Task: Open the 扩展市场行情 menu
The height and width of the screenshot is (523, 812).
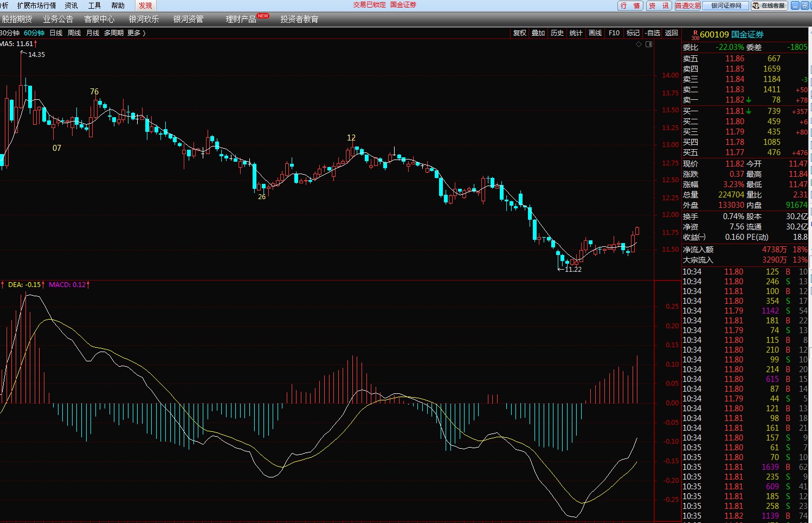Action: click(x=36, y=5)
